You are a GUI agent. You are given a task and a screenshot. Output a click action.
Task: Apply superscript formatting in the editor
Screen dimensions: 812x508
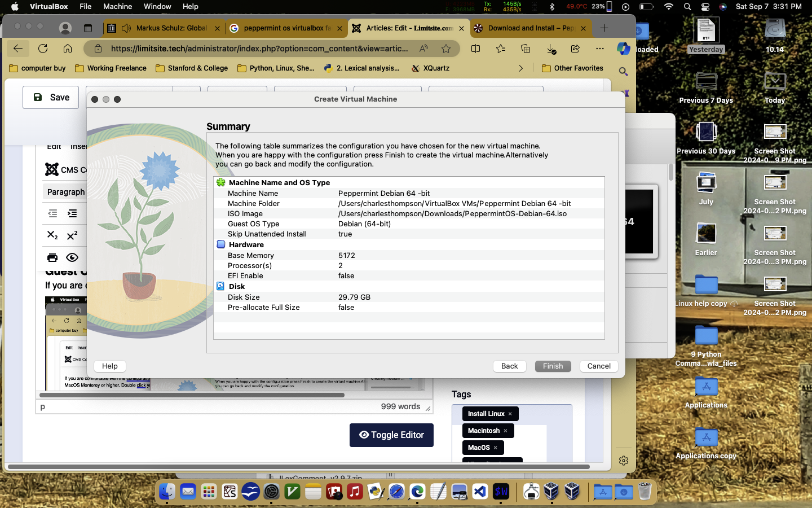pyautogui.click(x=72, y=235)
